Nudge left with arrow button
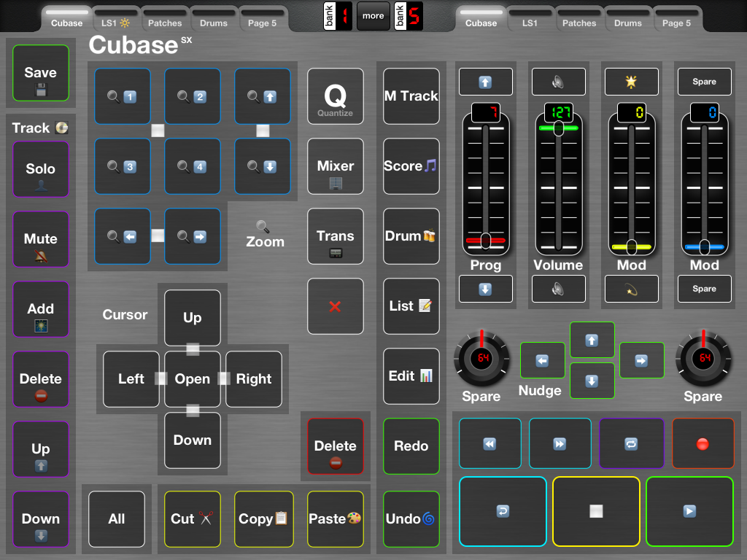747x560 pixels. (x=543, y=360)
